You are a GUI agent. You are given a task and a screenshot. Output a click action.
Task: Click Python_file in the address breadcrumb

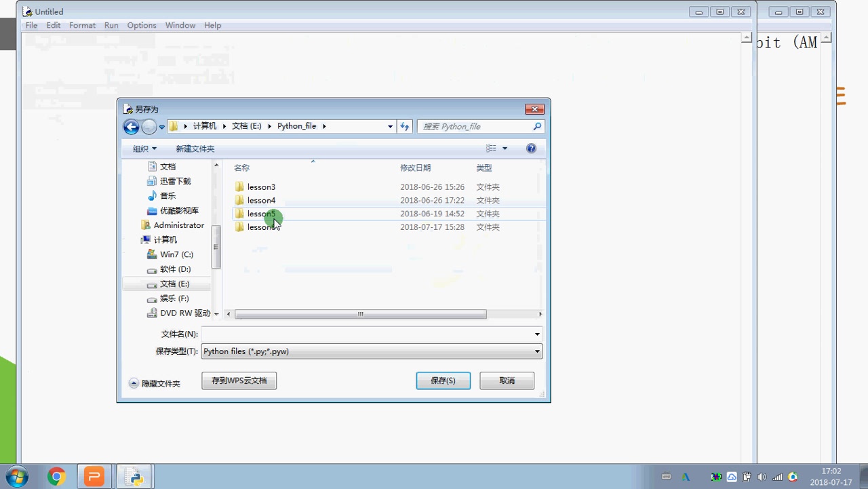point(296,126)
